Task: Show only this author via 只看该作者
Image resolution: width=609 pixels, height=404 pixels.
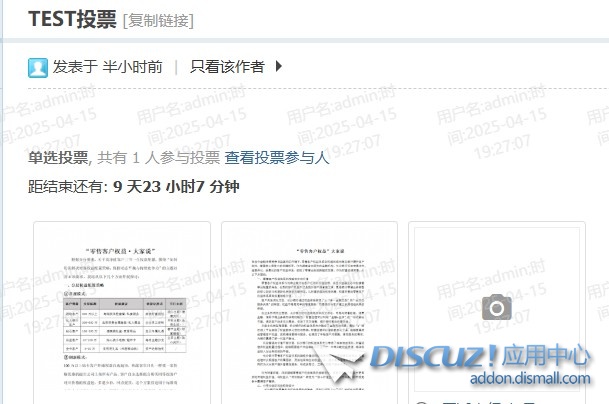Action: 227,67
